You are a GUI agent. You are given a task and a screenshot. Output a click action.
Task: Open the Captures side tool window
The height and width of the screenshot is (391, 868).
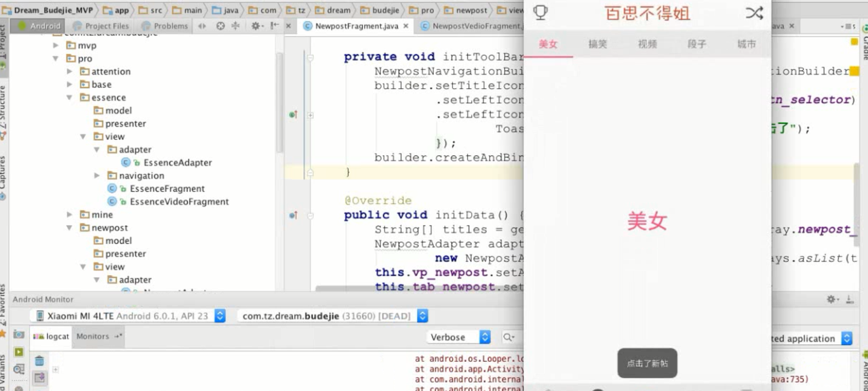coord(3,178)
